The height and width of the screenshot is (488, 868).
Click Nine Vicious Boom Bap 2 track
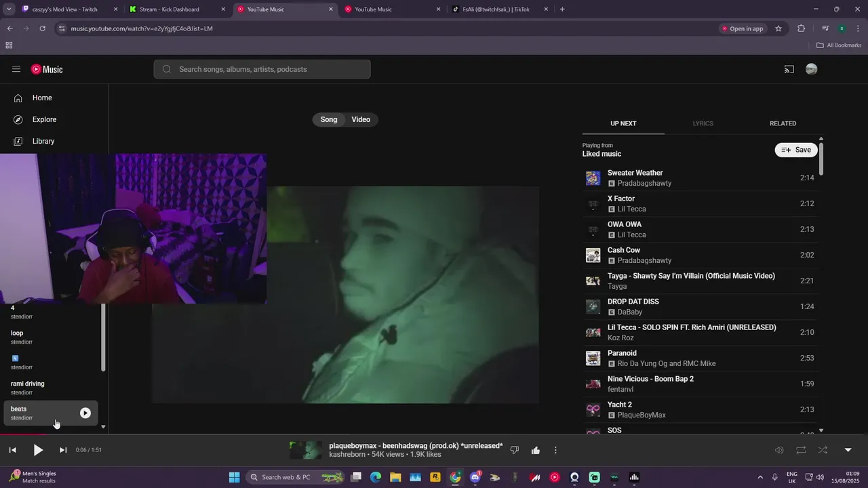pos(701,384)
